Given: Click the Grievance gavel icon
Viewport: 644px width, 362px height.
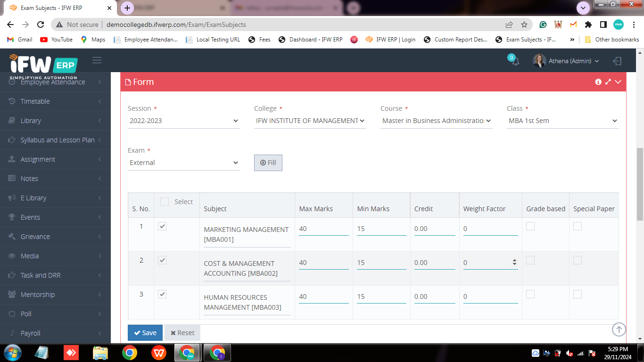Looking at the screenshot, I should click(x=12, y=236).
